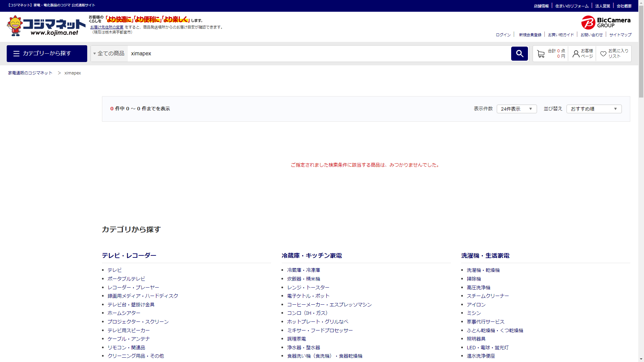Click the BicCamera Group logo

(606, 22)
